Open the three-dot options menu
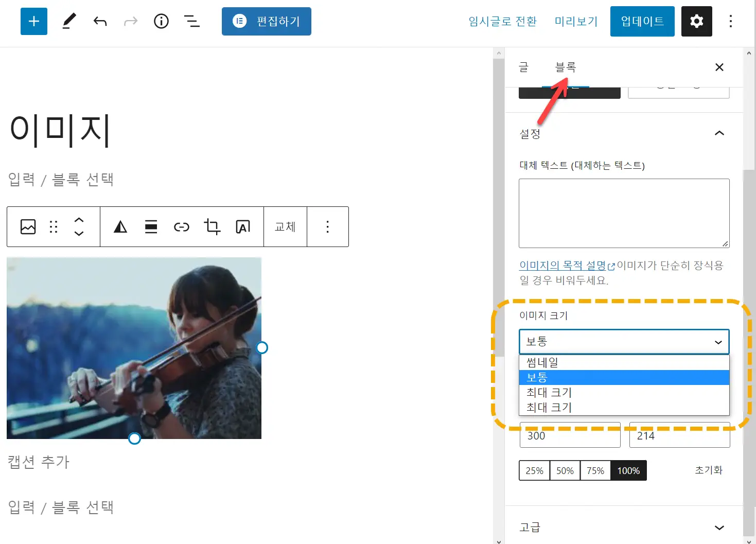 (x=730, y=21)
